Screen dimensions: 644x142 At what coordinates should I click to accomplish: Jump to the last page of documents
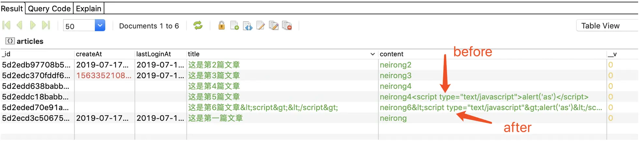click(x=46, y=25)
